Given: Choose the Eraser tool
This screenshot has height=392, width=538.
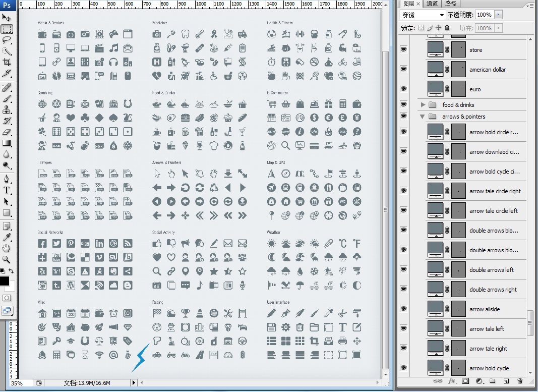Looking at the screenshot, I should [7, 132].
